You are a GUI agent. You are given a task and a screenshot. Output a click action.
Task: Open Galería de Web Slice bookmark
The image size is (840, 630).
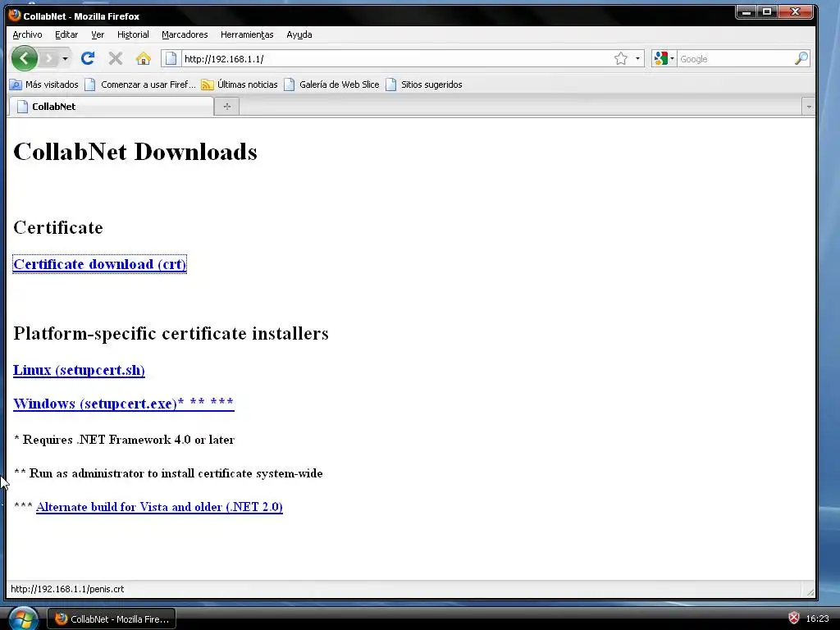(x=331, y=84)
